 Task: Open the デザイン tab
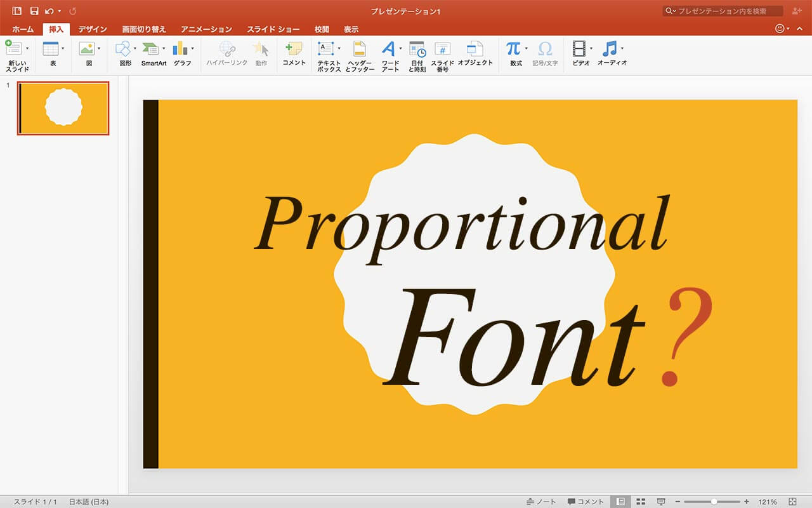click(x=93, y=29)
